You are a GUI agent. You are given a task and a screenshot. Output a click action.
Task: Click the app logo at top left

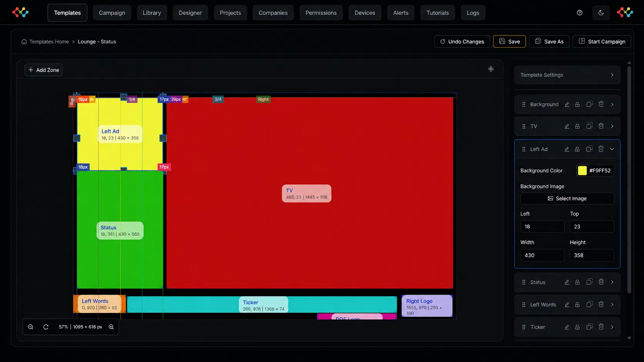coord(20,12)
